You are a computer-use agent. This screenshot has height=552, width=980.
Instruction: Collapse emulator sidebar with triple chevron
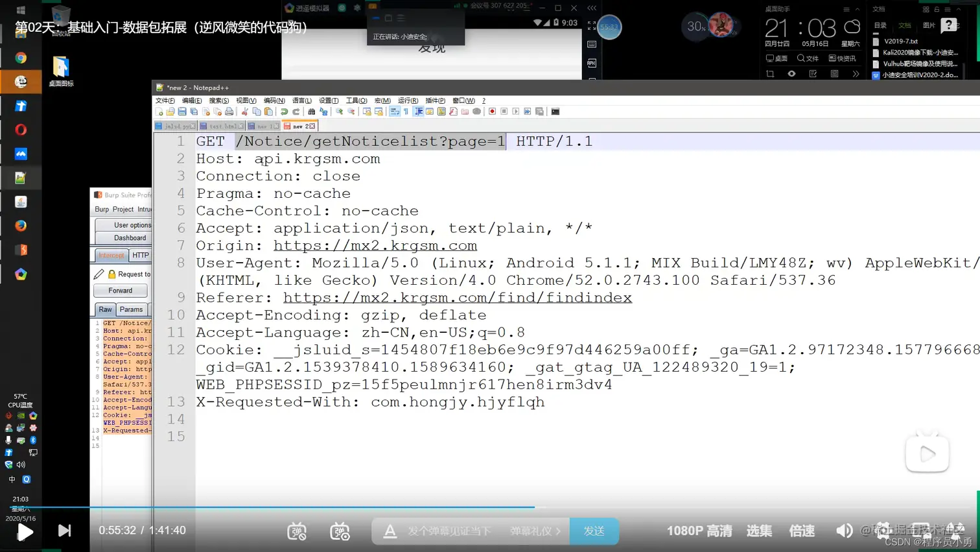point(592,8)
